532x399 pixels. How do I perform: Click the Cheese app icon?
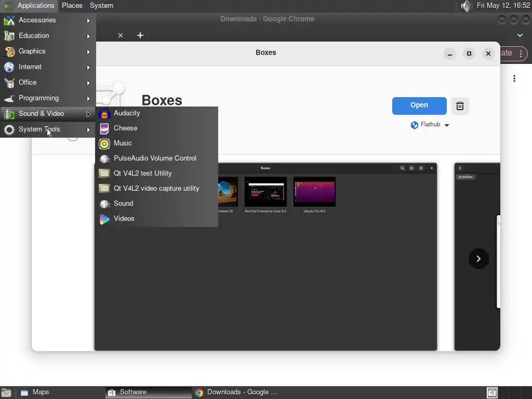[104, 129]
